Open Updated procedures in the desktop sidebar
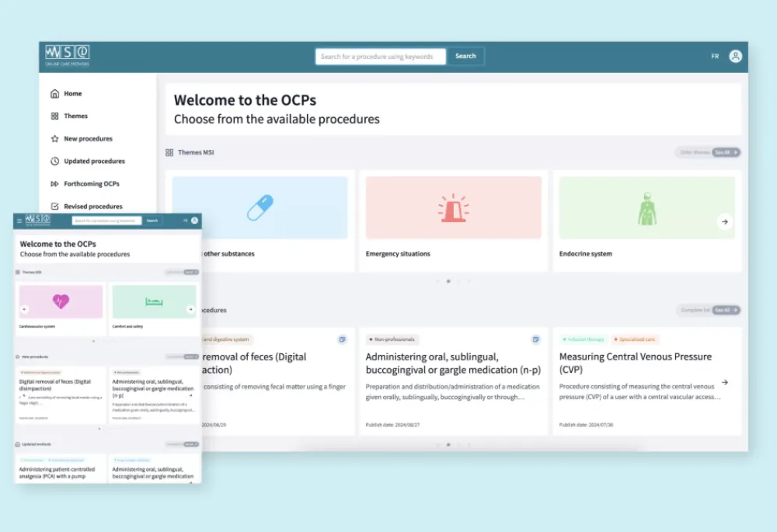Image resolution: width=777 pixels, height=532 pixels. pos(88,161)
